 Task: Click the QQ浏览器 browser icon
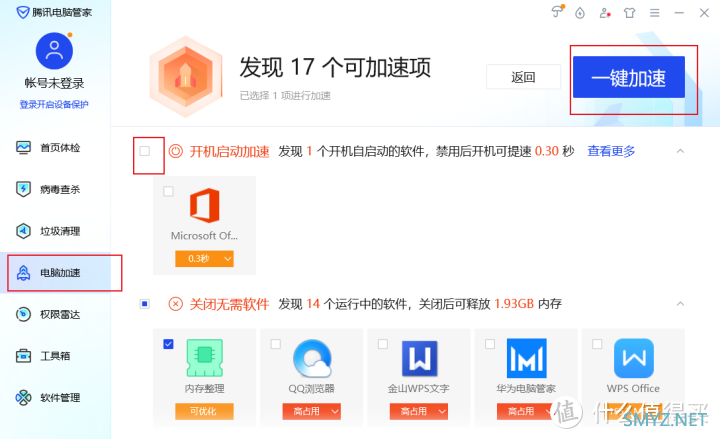coord(312,358)
